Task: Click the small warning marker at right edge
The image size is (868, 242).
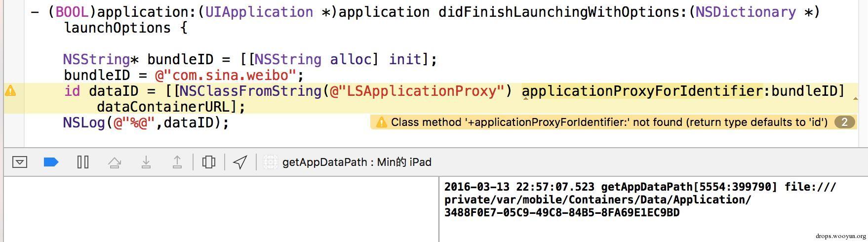Action: pos(855,99)
